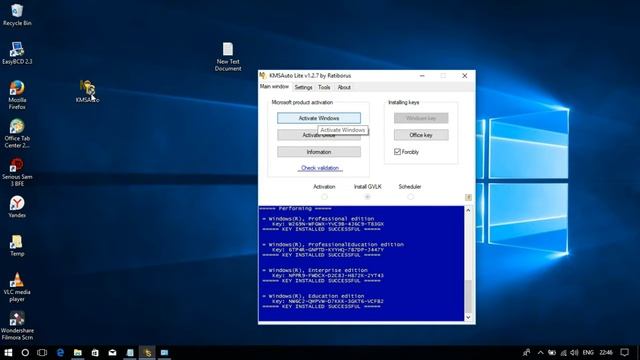Click the ProfessionalEducation edition log line
The image size is (640, 360).
[x=333, y=244]
